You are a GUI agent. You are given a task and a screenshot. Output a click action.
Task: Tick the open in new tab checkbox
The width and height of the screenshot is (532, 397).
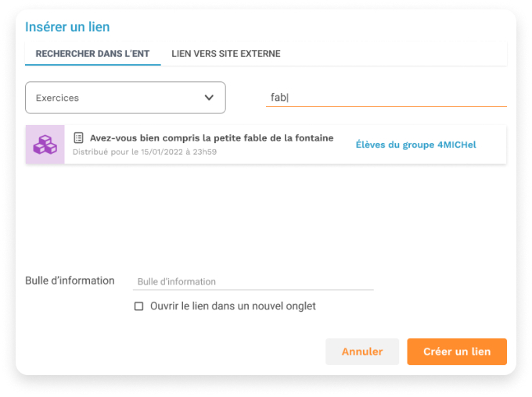tap(138, 306)
